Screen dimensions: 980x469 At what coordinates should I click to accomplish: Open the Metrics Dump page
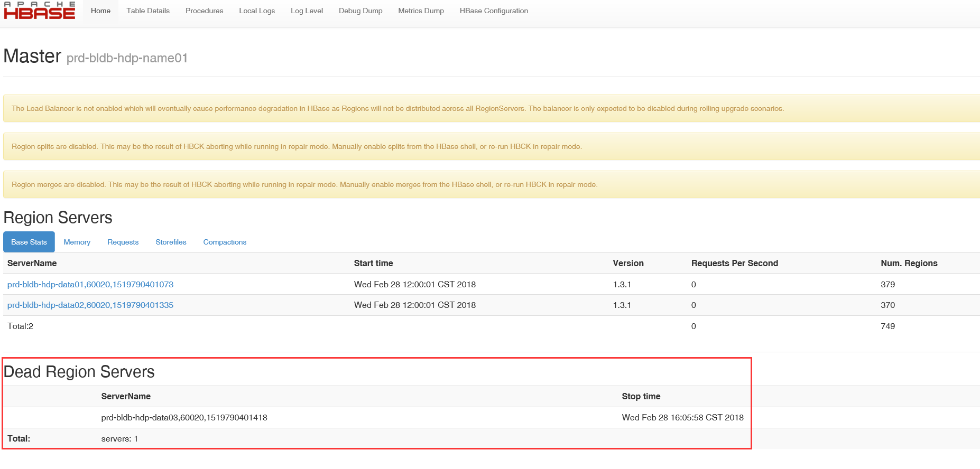[x=421, y=11]
